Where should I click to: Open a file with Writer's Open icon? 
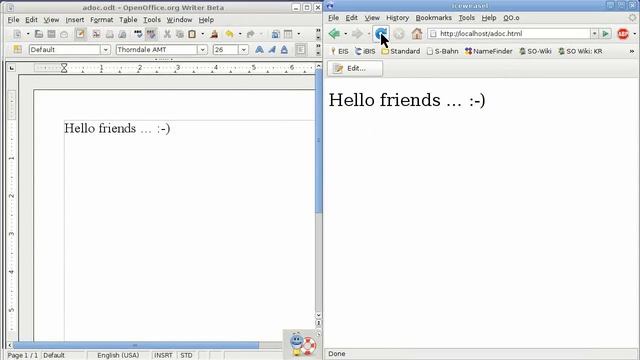(x=39, y=34)
